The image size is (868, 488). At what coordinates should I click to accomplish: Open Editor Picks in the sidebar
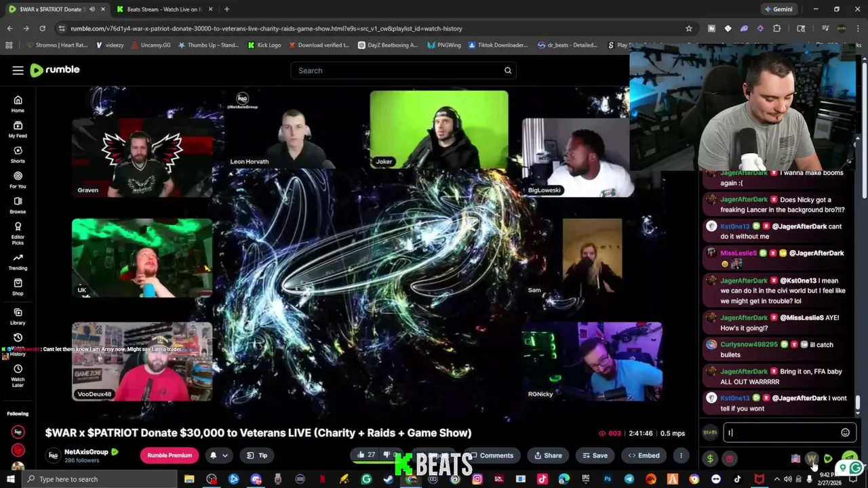tap(18, 233)
